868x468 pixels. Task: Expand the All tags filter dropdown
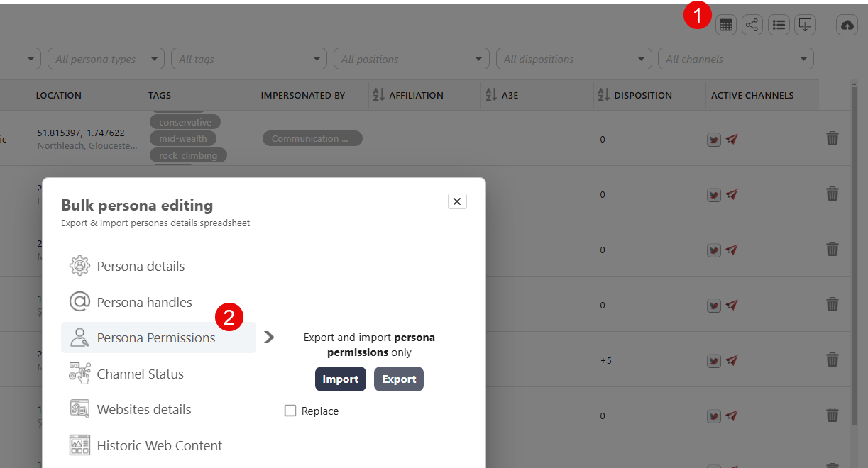pos(248,60)
